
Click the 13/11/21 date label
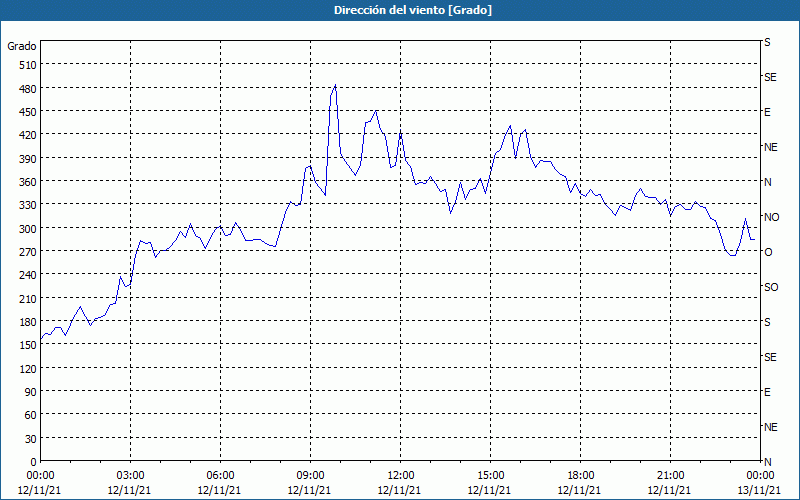click(x=759, y=490)
